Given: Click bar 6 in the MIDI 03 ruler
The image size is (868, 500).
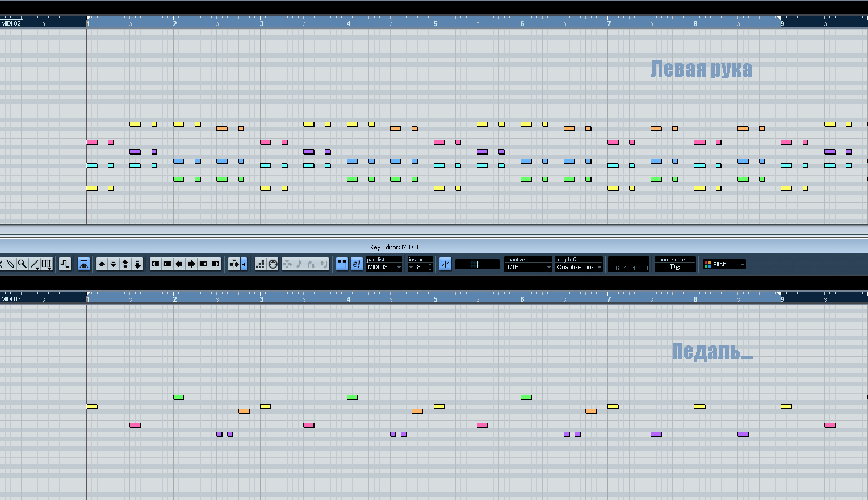Looking at the screenshot, I should (522, 299).
